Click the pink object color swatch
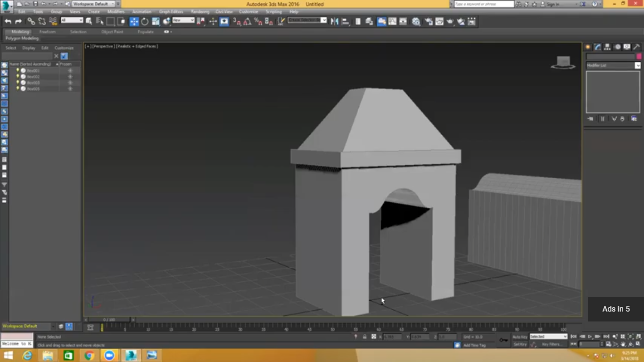644x362 pixels. click(639, 56)
